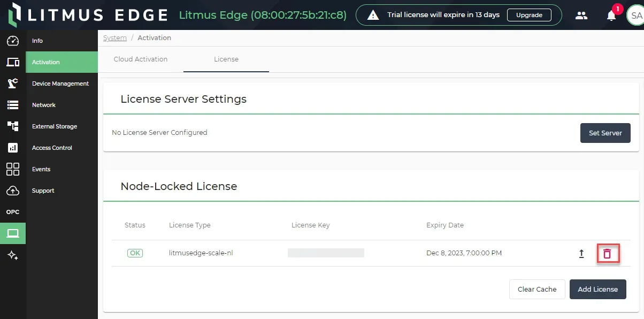Click the License Key column header
Image resolution: width=644 pixels, height=319 pixels.
click(x=310, y=225)
